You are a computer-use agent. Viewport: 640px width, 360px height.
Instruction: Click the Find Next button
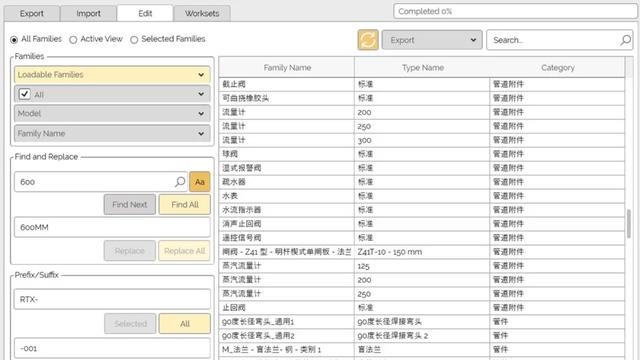[x=130, y=204]
